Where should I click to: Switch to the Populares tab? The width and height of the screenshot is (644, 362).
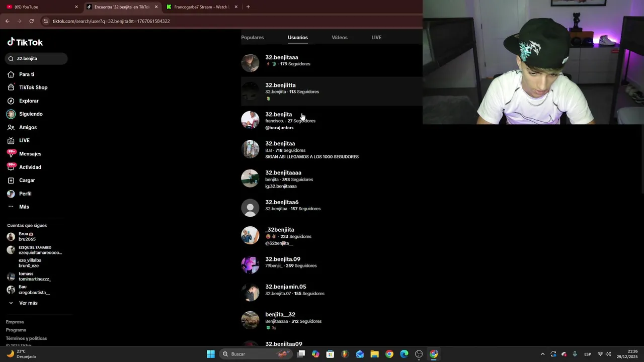click(x=253, y=38)
